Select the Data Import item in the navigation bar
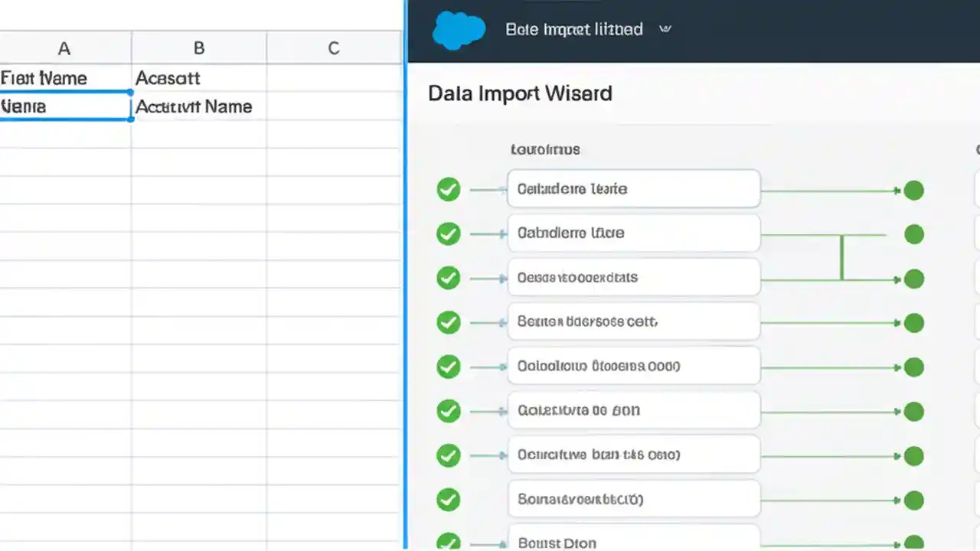The image size is (980, 551). click(x=574, y=29)
